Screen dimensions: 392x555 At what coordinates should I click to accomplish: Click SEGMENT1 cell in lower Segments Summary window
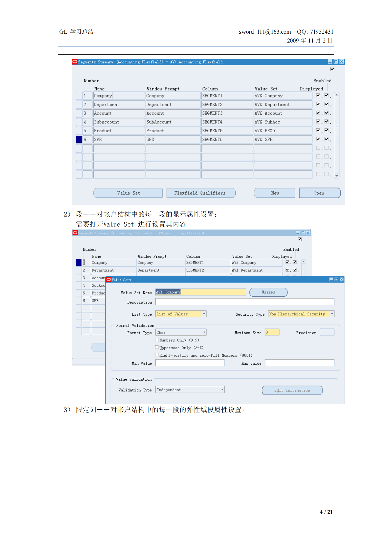tap(208, 262)
